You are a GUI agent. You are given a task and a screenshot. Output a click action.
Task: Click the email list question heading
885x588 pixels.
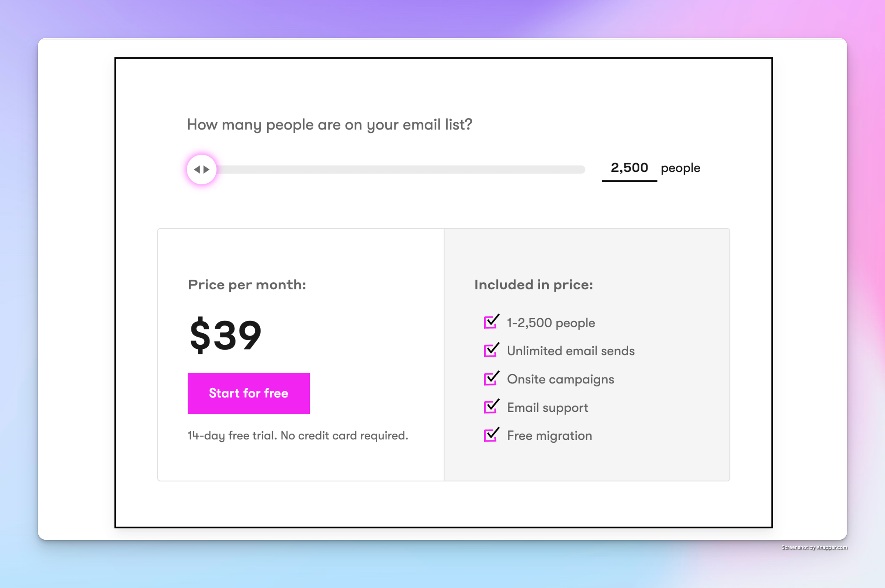(x=329, y=125)
